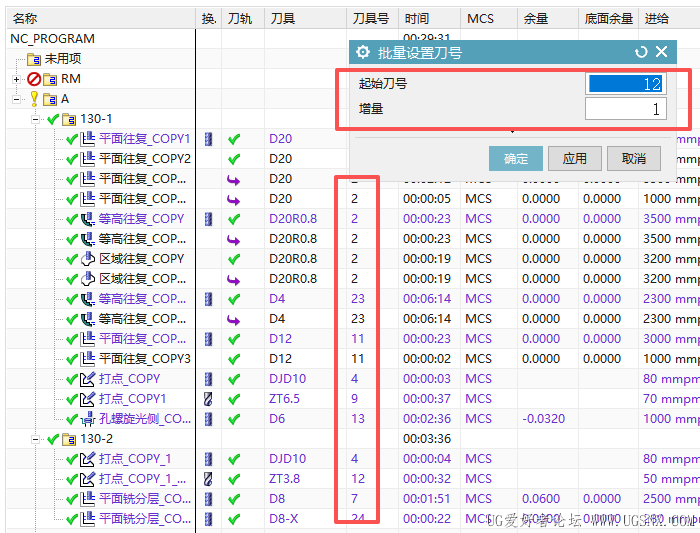
Task: Select the 未用项 folder icon
Action: (x=34, y=59)
